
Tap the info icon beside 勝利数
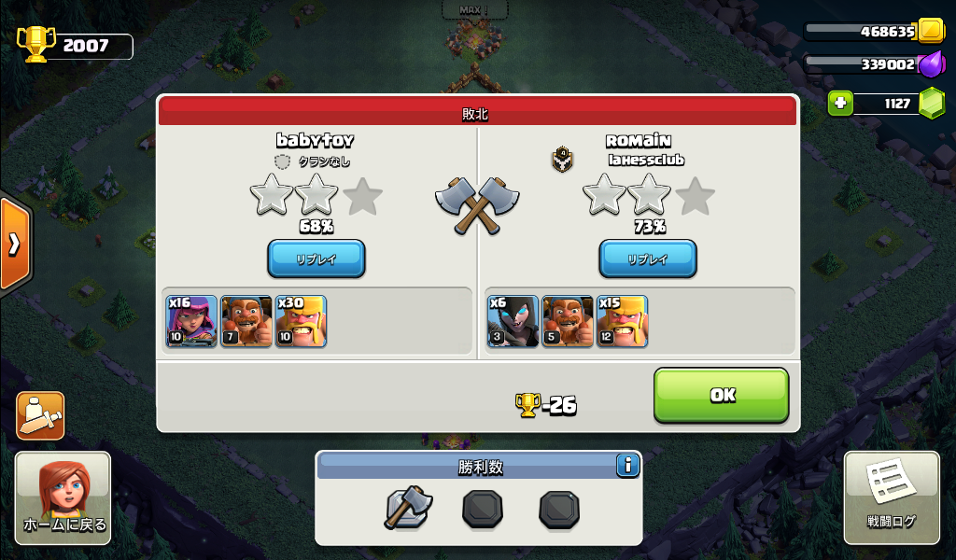(x=627, y=466)
